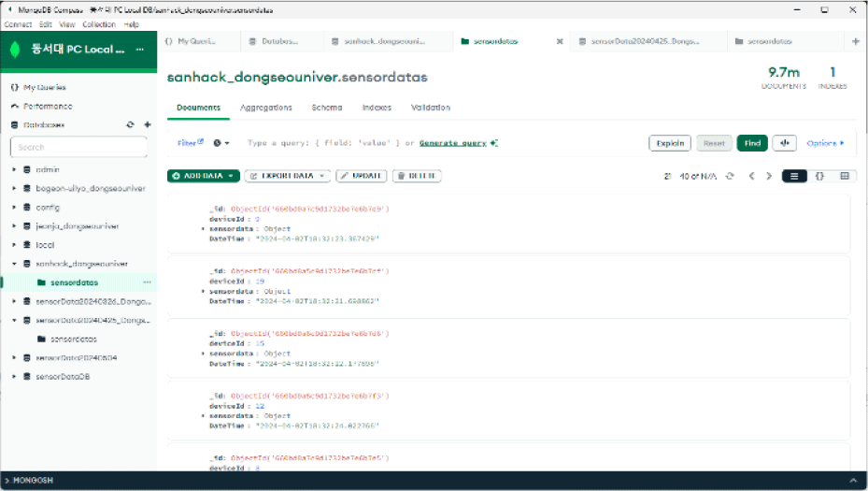The height and width of the screenshot is (491, 868).
Task: Open My Queries in sidebar
Action: click(x=44, y=88)
